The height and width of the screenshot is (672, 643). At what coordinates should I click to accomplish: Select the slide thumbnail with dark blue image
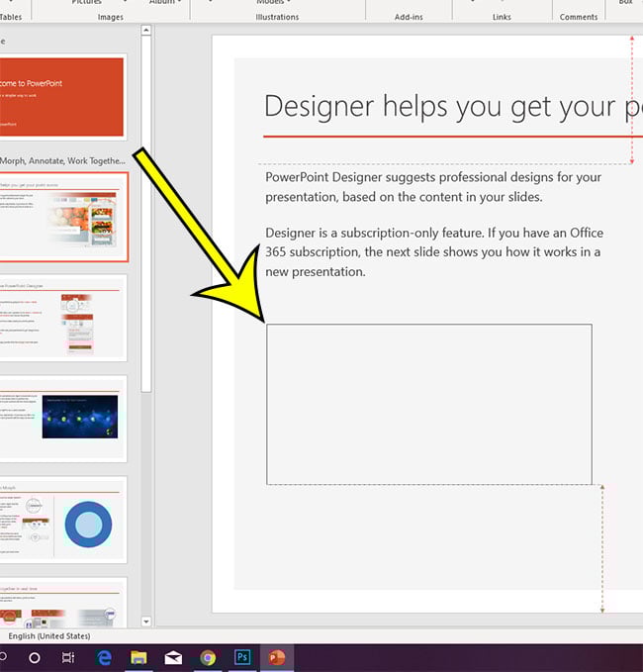point(62,419)
